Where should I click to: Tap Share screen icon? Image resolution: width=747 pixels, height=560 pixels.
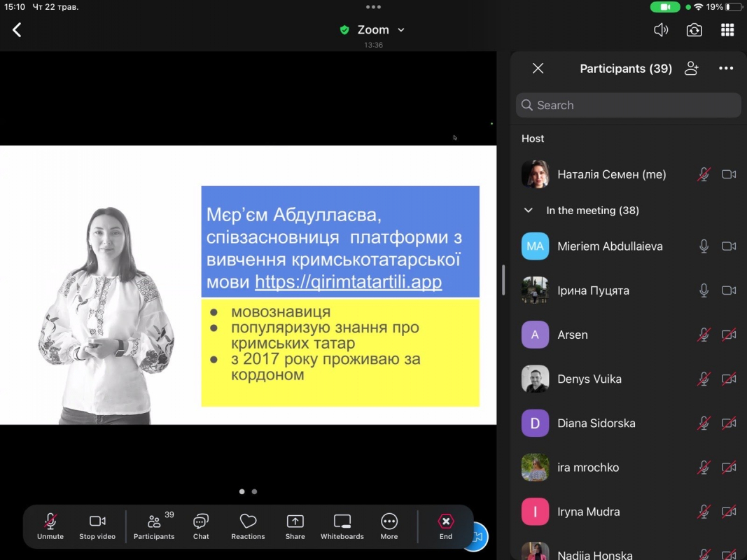coord(295,526)
